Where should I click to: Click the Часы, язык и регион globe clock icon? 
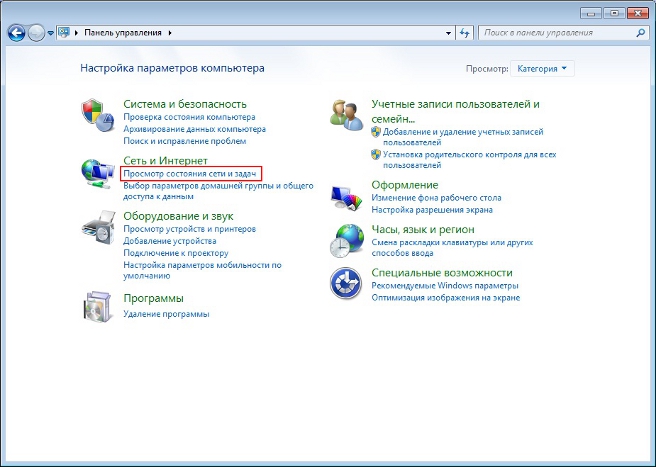click(346, 241)
